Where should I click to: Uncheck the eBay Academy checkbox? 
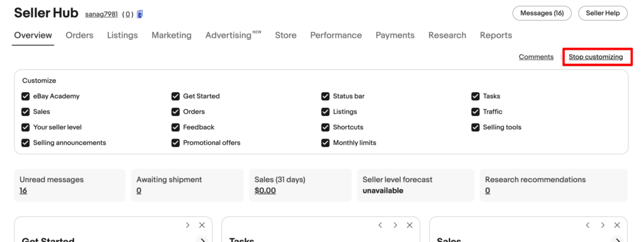[25, 96]
